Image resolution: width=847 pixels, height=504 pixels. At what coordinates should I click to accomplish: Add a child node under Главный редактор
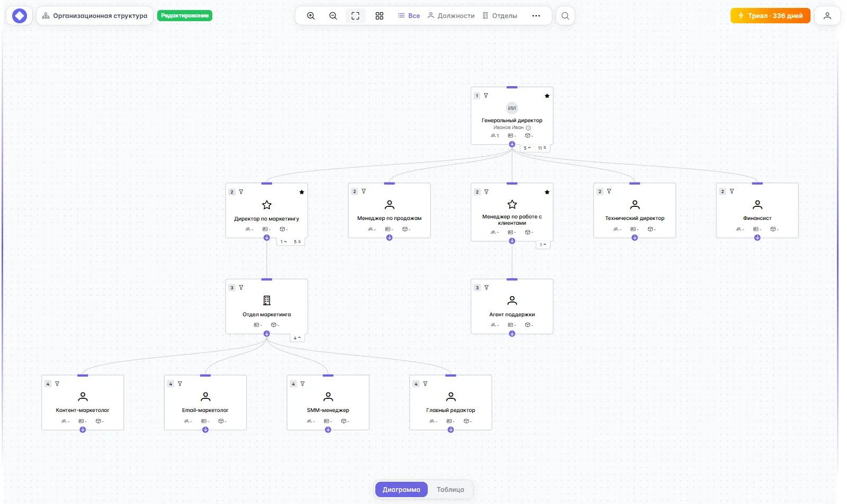[450, 430]
